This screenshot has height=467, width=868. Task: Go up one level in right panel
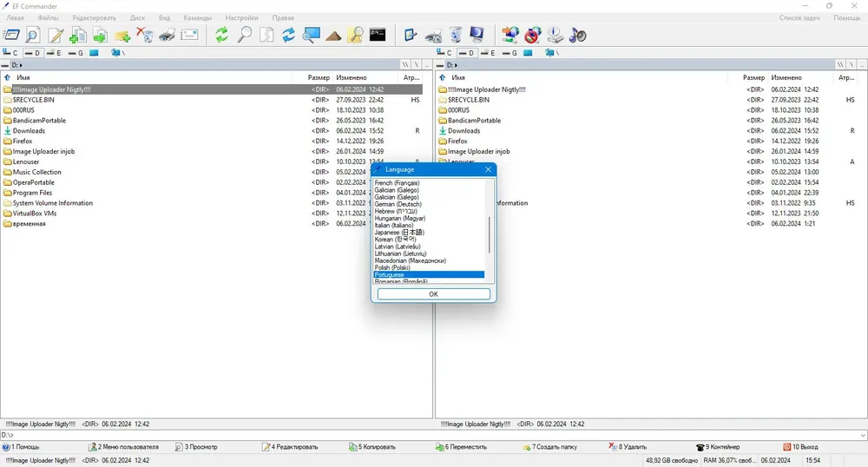tap(862, 65)
